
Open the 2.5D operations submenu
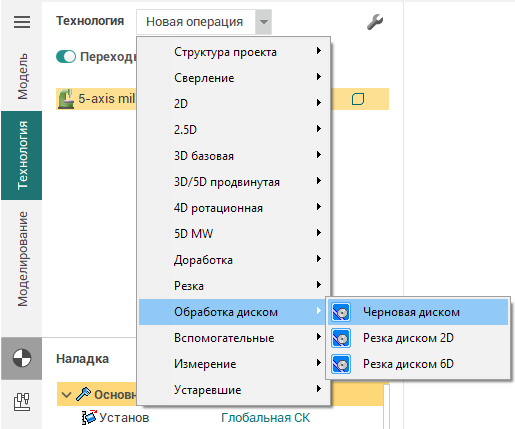pyautogui.click(x=235, y=129)
